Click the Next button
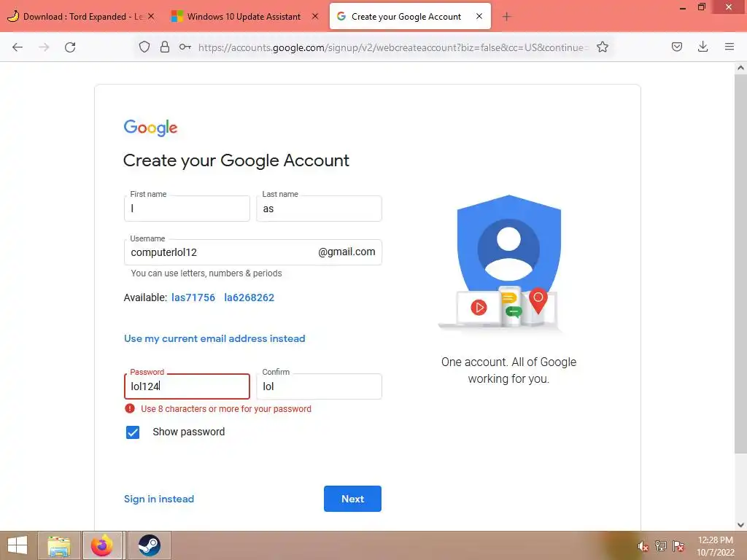The image size is (747, 560). coord(352,499)
